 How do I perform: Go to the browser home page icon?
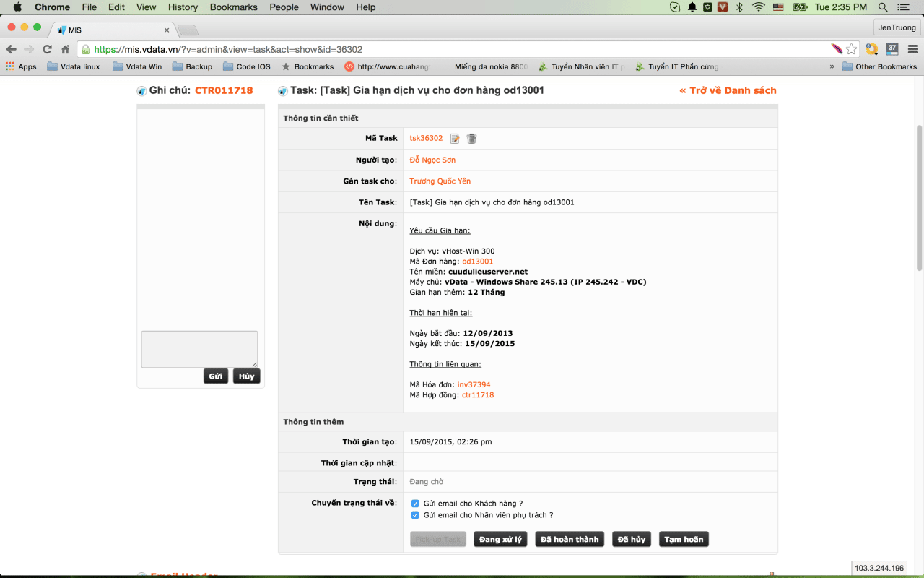coord(65,49)
